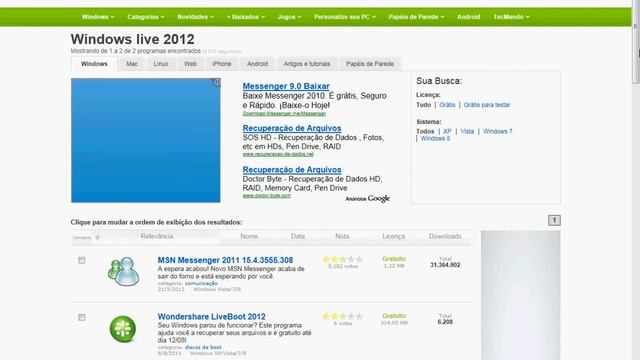This screenshot has width=640, height=360.
Task: Click the Download-Messenger.me URL link
Action: pyautogui.click(x=284, y=113)
